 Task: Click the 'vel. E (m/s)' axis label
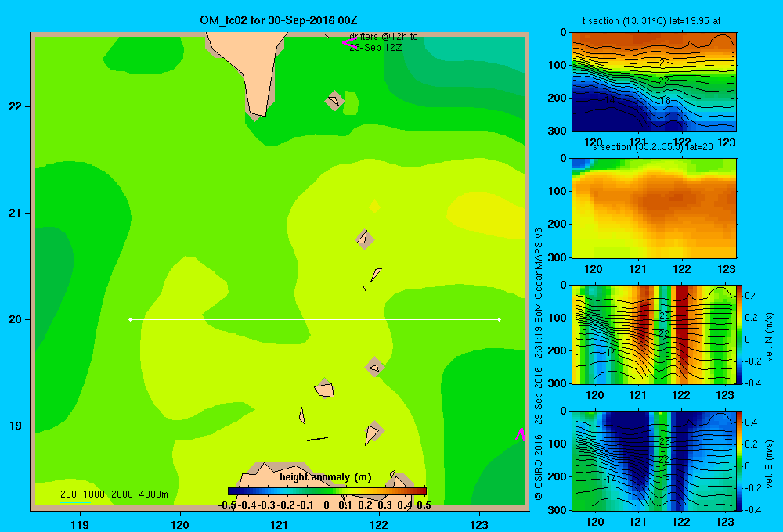769,463
